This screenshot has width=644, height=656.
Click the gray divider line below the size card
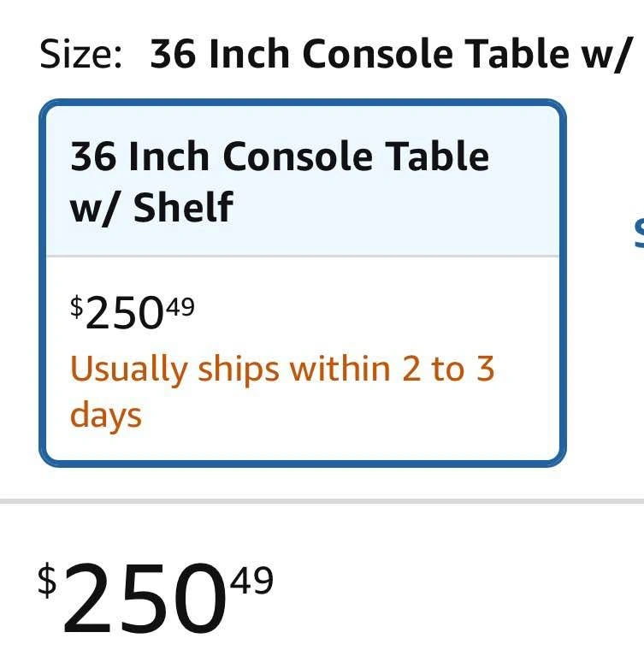(x=322, y=500)
